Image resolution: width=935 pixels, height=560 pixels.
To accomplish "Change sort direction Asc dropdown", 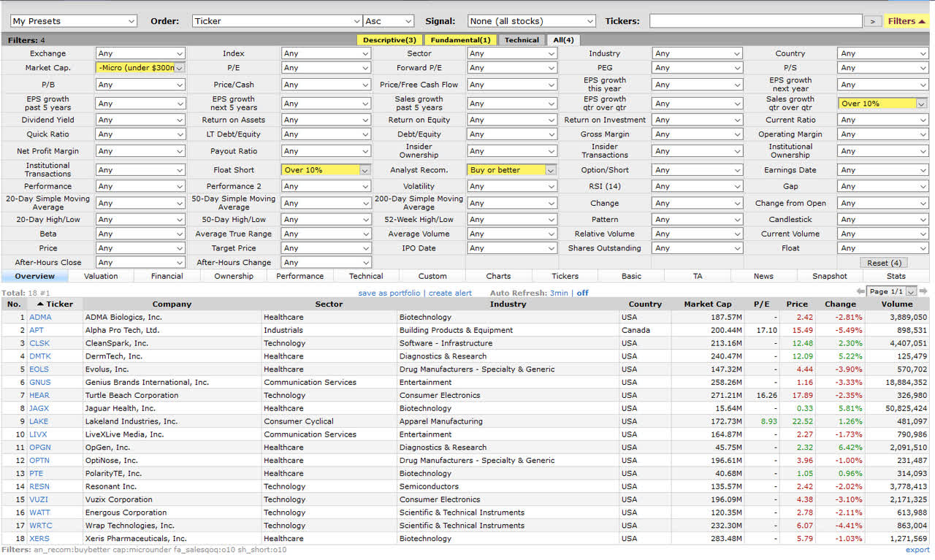I will pyautogui.click(x=389, y=21).
